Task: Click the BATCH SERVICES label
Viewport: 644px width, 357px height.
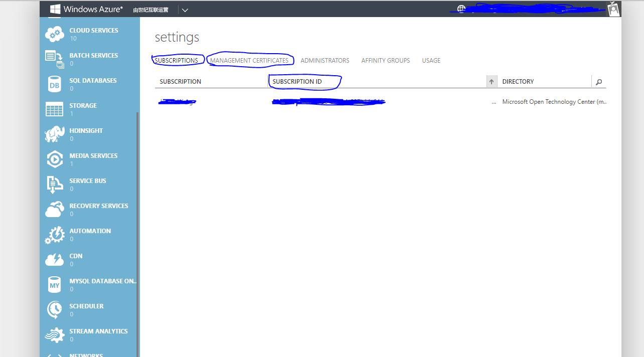Action: point(94,56)
